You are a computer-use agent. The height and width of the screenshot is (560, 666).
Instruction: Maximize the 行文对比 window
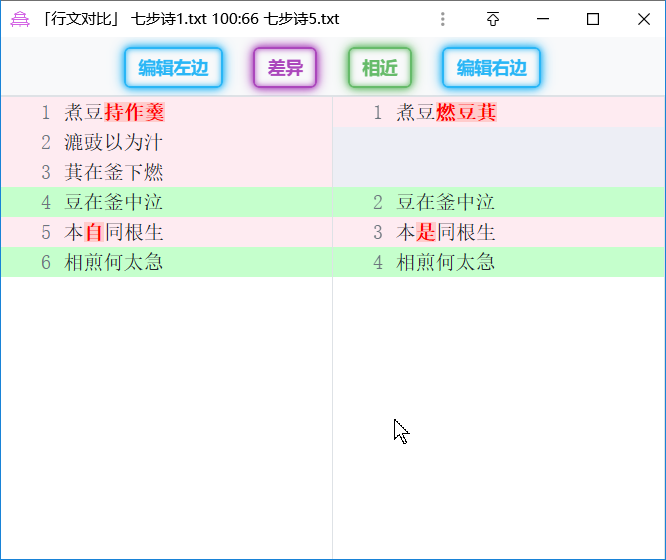pos(593,19)
